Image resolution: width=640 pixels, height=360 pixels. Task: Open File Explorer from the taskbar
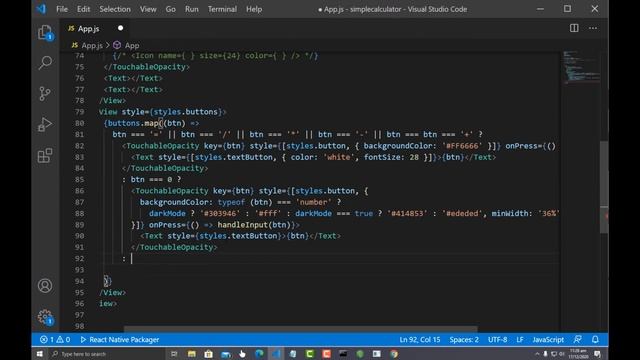tap(191, 354)
